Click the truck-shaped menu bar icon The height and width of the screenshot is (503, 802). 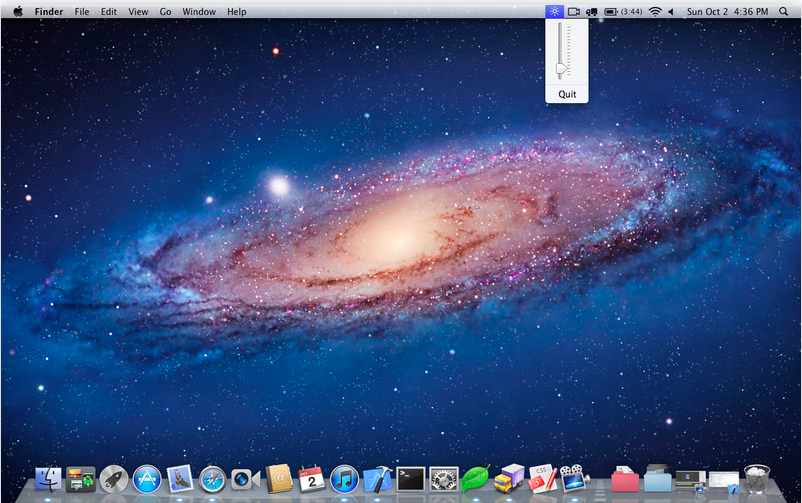[x=592, y=12]
